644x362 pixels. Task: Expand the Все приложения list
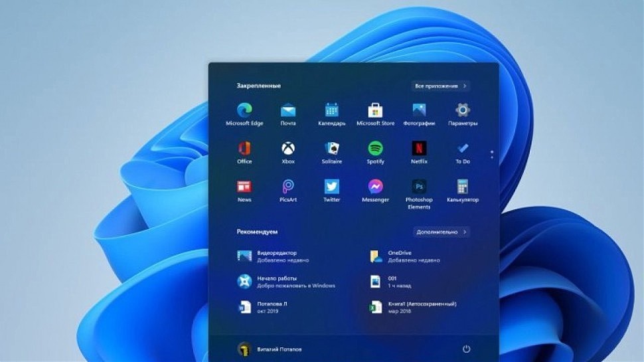pyautogui.click(x=441, y=86)
